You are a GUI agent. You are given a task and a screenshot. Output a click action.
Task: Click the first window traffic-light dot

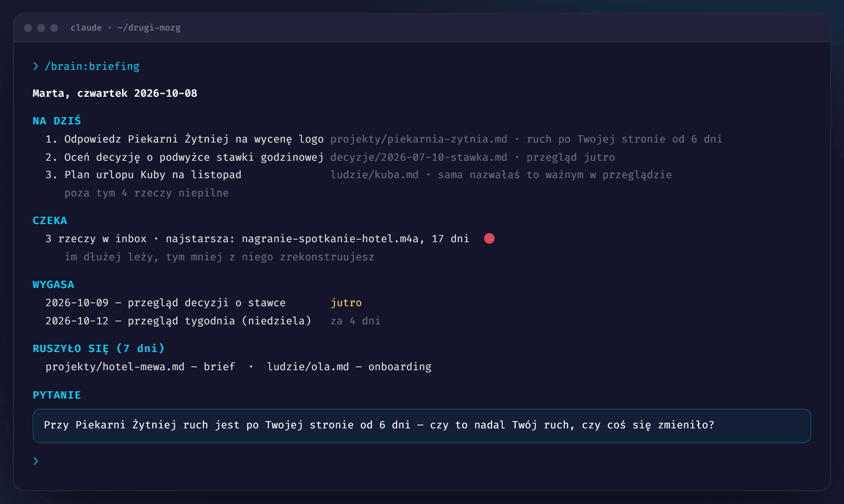(28, 28)
